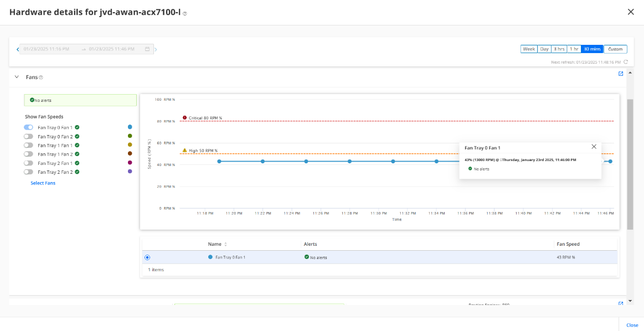Select the 3 hrs time range
This screenshot has height=331, width=644.
click(559, 49)
